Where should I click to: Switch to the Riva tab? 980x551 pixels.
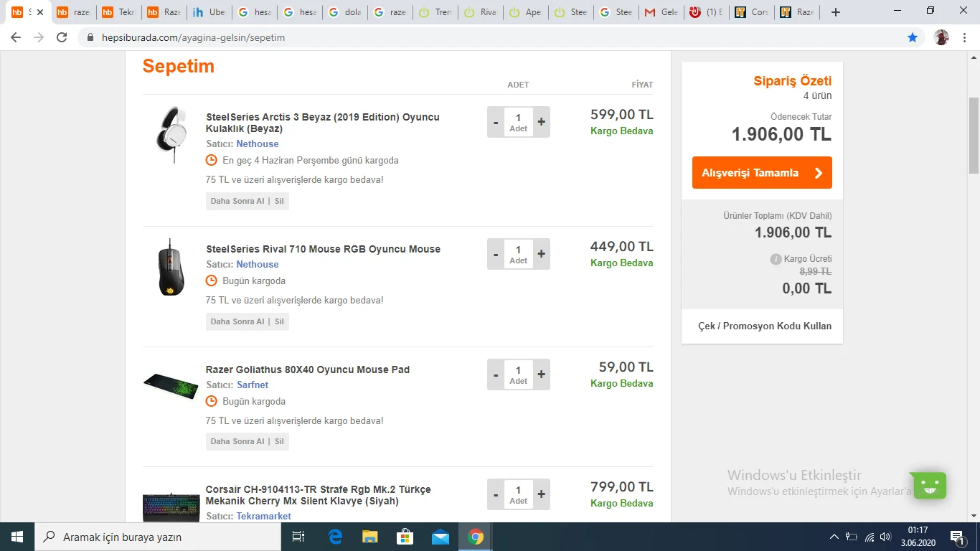[480, 12]
